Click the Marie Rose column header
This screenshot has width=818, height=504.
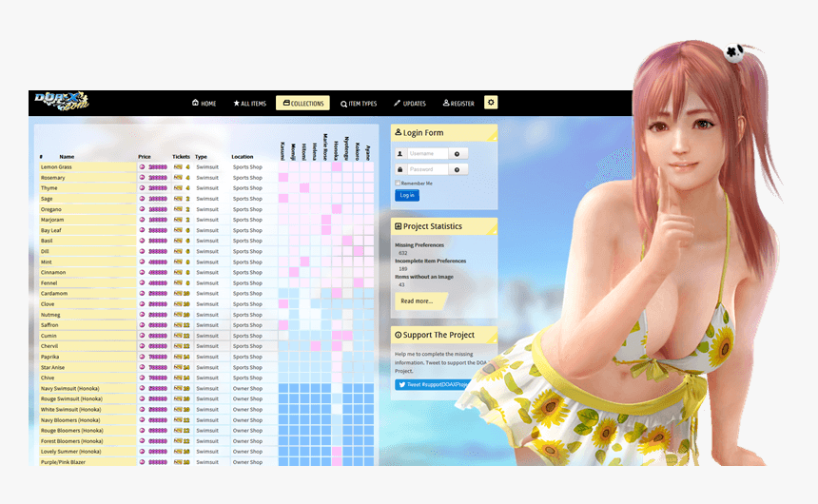point(326,147)
